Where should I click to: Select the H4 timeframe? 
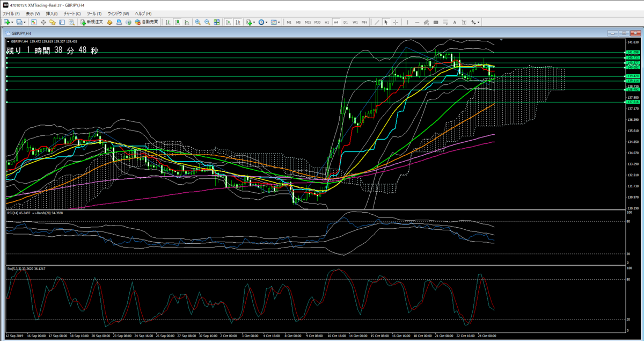[x=336, y=22]
